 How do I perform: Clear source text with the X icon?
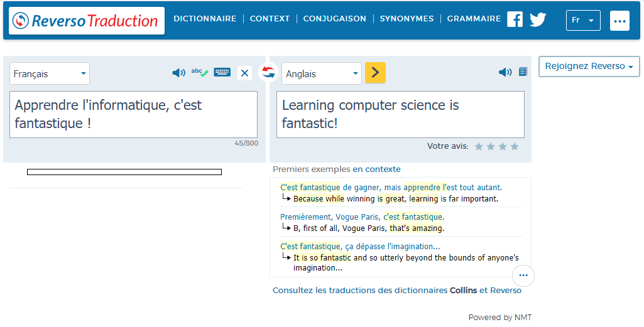244,73
